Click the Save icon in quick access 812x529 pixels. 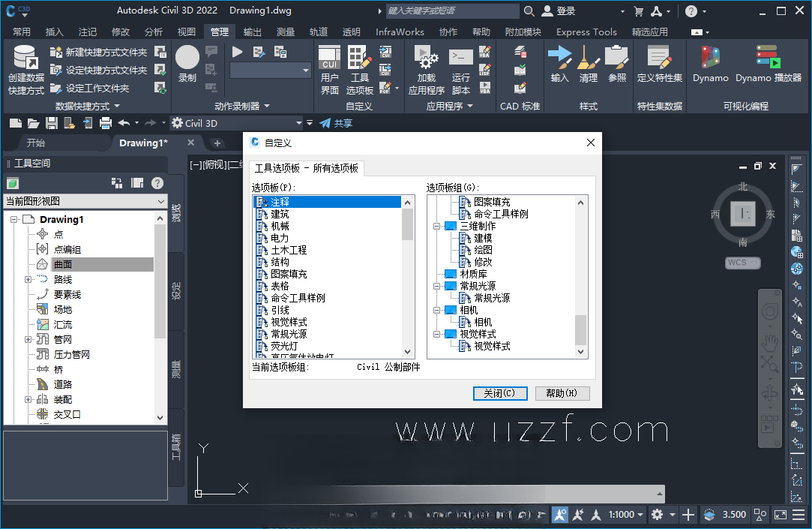51,123
